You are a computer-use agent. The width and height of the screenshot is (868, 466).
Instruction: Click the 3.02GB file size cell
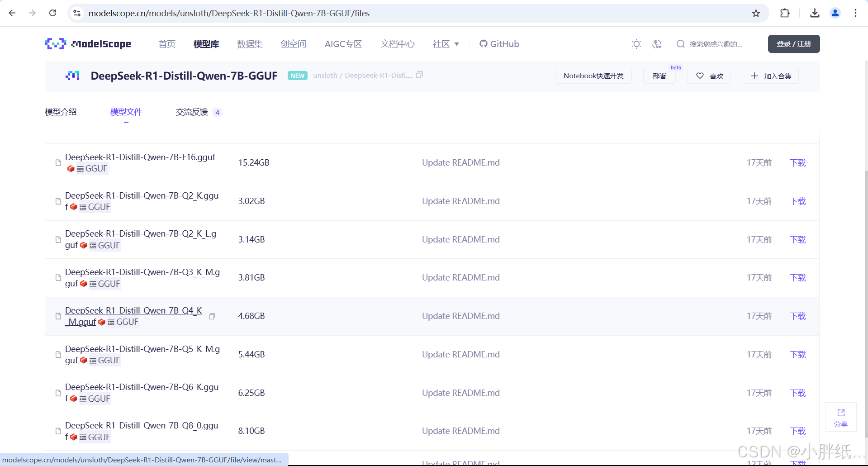pyautogui.click(x=251, y=201)
